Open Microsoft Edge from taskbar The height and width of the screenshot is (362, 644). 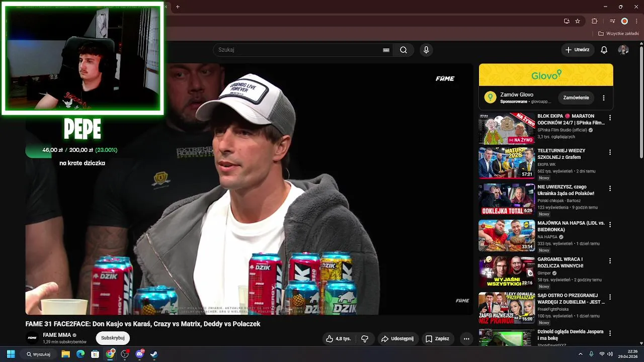(x=80, y=354)
